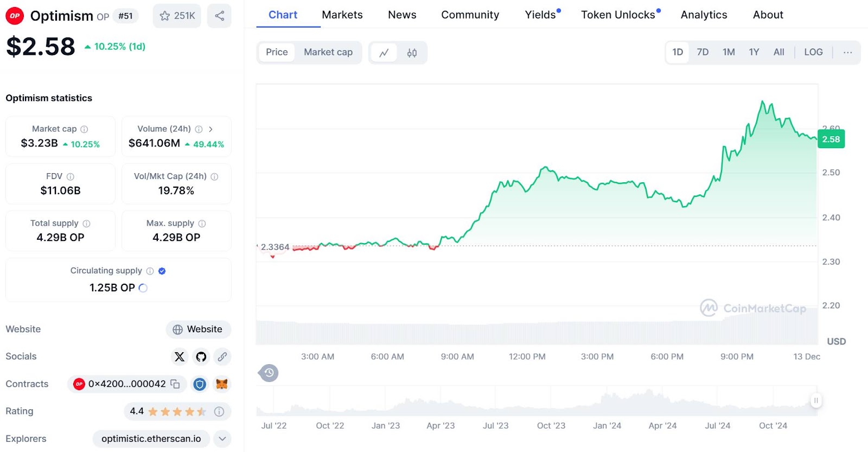Click the share icon button

219,16
